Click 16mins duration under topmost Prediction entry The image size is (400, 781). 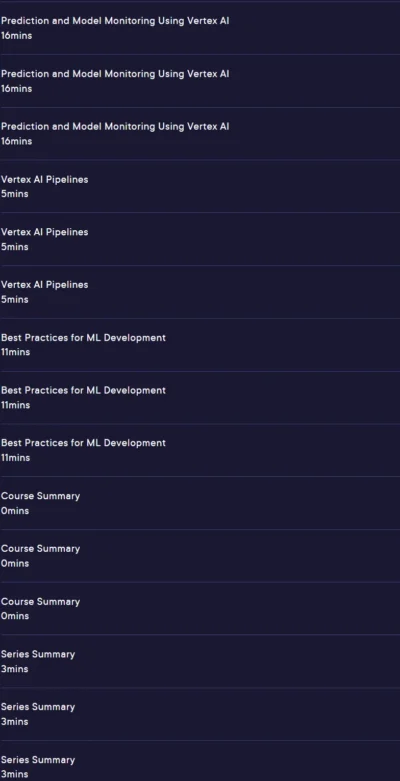click(x=16, y=36)
